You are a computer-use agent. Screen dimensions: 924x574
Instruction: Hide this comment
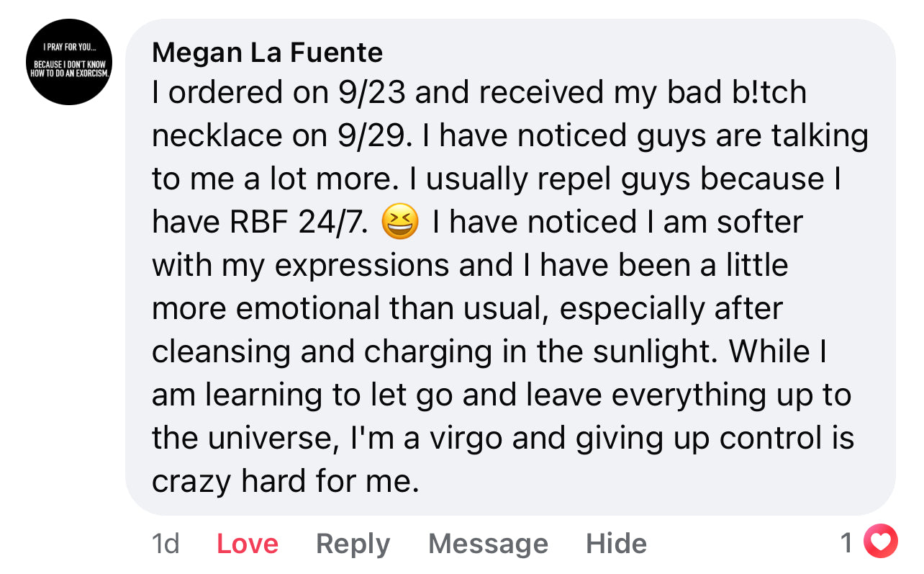(x=616, y=544)
